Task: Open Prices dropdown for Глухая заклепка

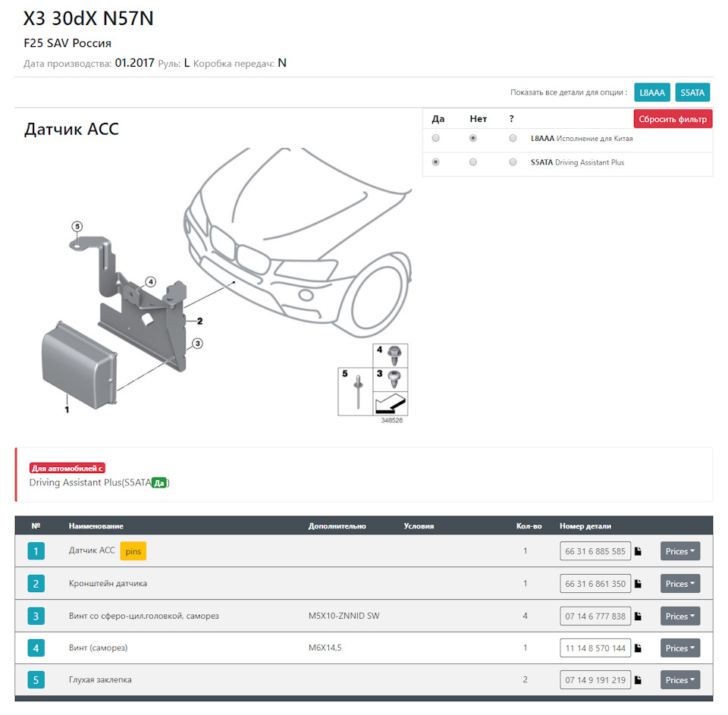Action: tap(679, 679)
